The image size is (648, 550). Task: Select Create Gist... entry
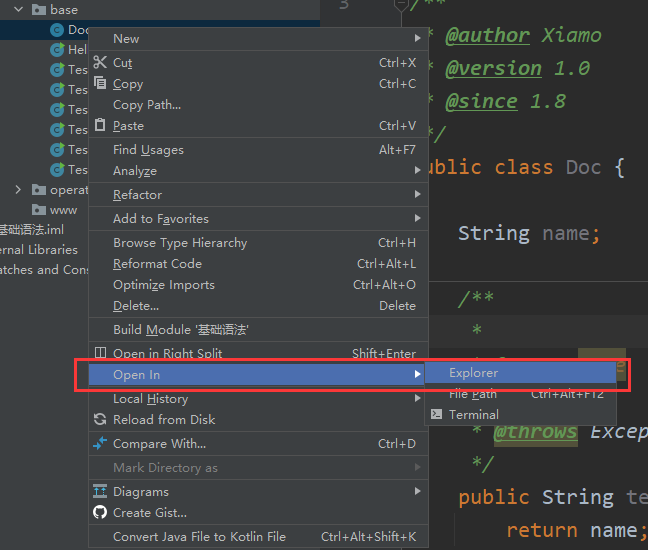pyautogui.click(x=259, y=513)
